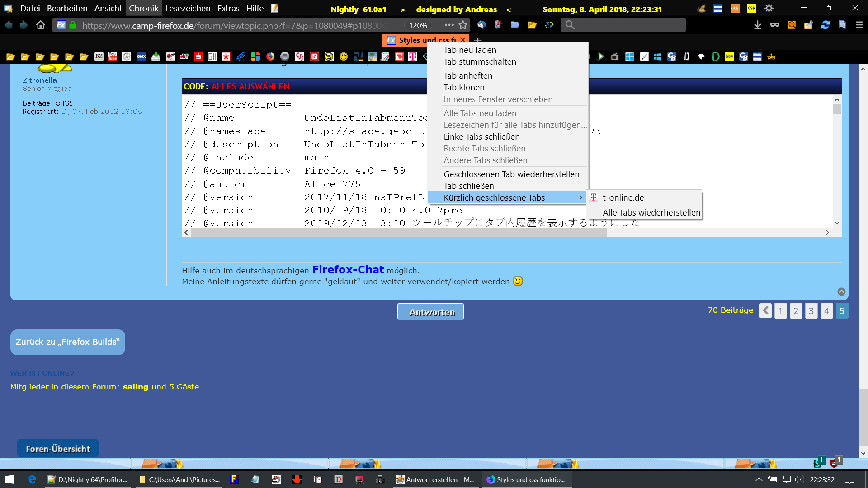Click the 120% zoom level indicator
The height and width of the screenshot is (488, 868).
click(418, 26)
